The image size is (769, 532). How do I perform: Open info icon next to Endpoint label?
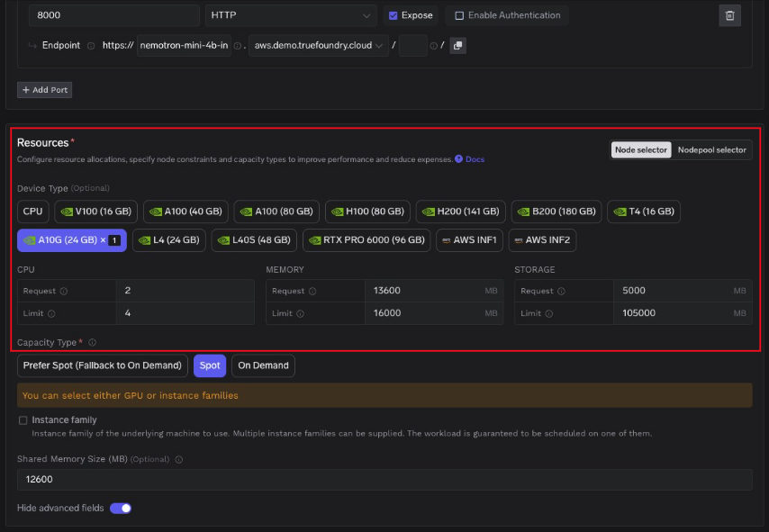(91, 46)
